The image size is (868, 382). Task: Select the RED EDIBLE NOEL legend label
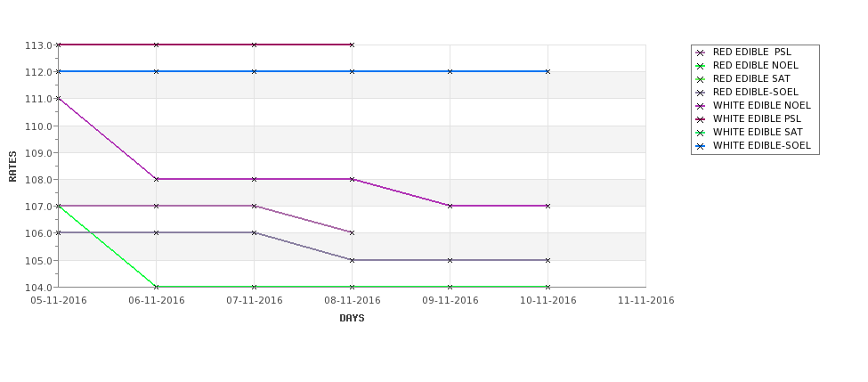(x=756, y=65)
